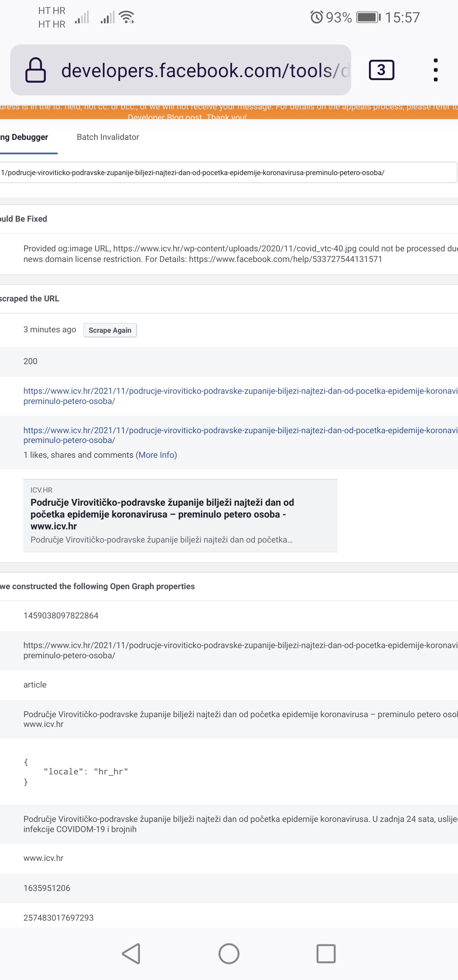Select the og:url value under app ID
Image resolution: width=458 pixels, height=980 pixels.
click(x=240, y=650)
